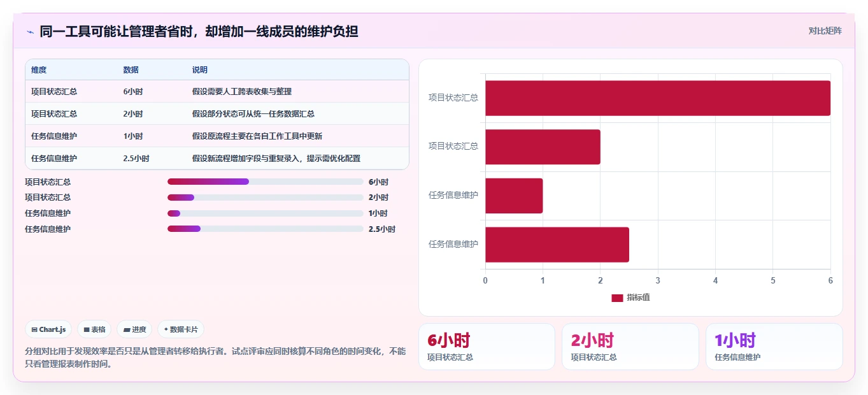Click the 维度 column header

tap(39, 70)
